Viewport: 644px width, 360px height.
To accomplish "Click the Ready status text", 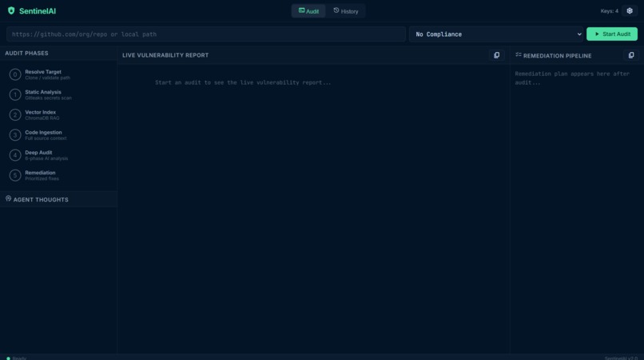I will (19, 358).
